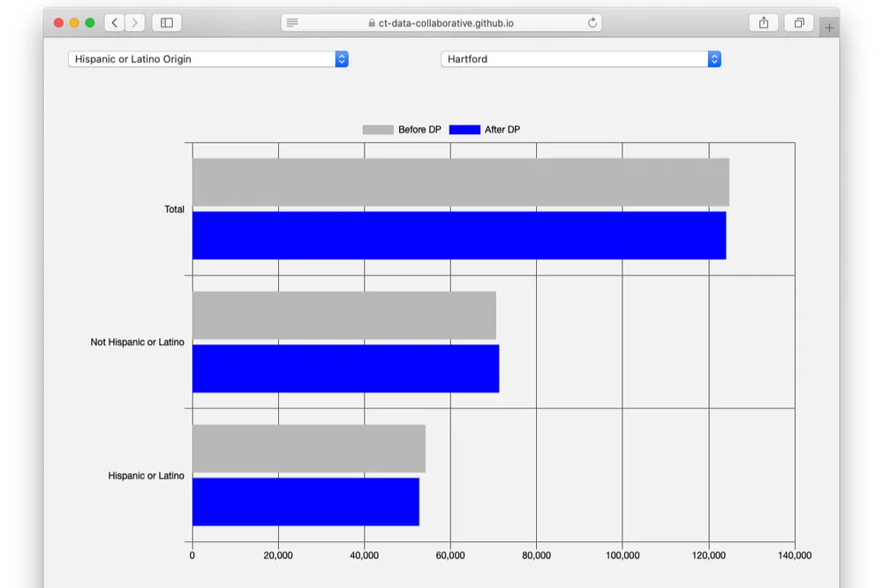The width and height of the screenshot is (883, 588).
Task: Select the Total category label
Action: [x=174, y=209]
